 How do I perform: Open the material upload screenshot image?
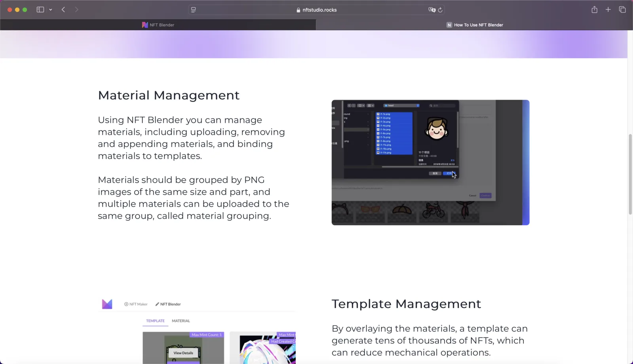coord(430,162)
